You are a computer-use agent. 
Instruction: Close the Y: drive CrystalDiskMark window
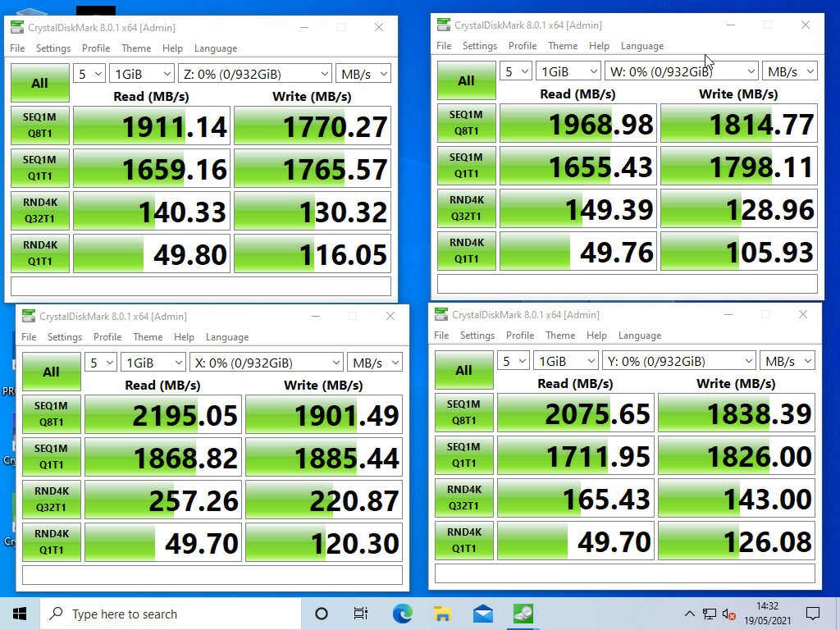(x=802, y=314)
